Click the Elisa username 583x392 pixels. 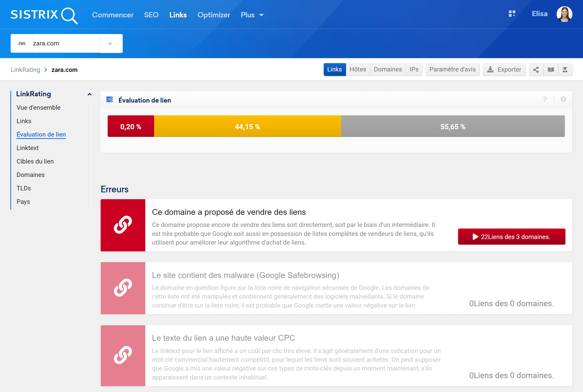pos(539,14)
